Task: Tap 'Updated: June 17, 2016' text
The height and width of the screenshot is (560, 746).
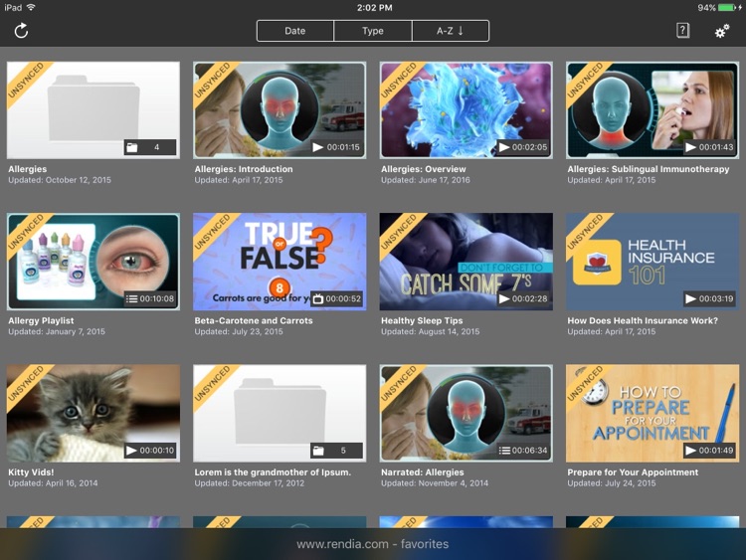Action: pos(426,180)
